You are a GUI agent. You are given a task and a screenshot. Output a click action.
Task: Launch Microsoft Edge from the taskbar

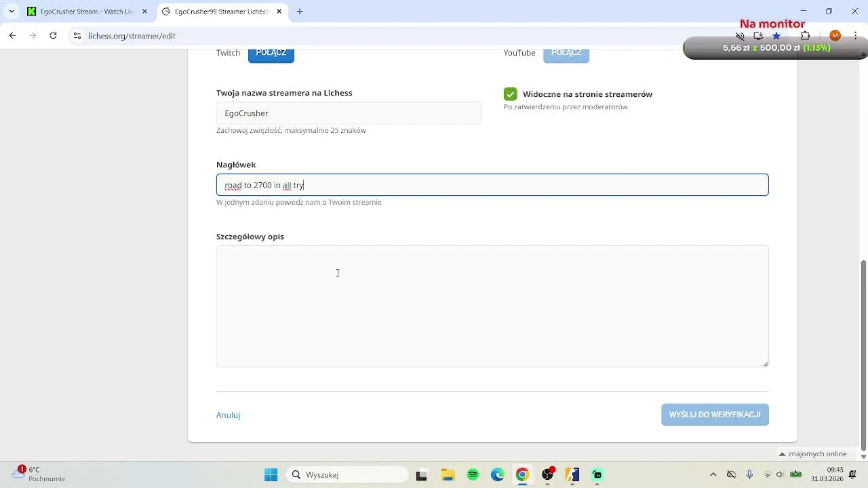coord(498,474)
